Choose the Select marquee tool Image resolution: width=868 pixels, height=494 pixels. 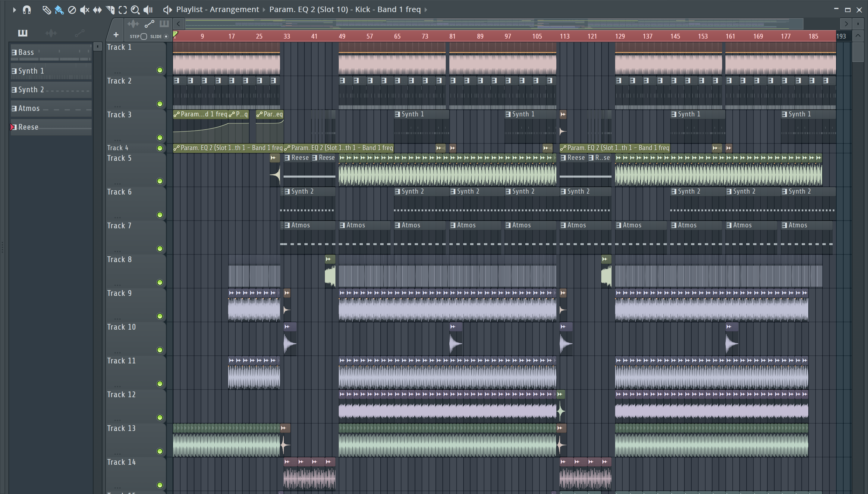[123, 10]
